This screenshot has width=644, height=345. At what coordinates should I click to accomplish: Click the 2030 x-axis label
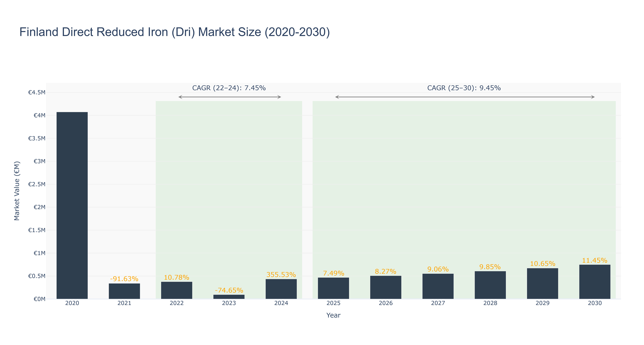(595, 303)
